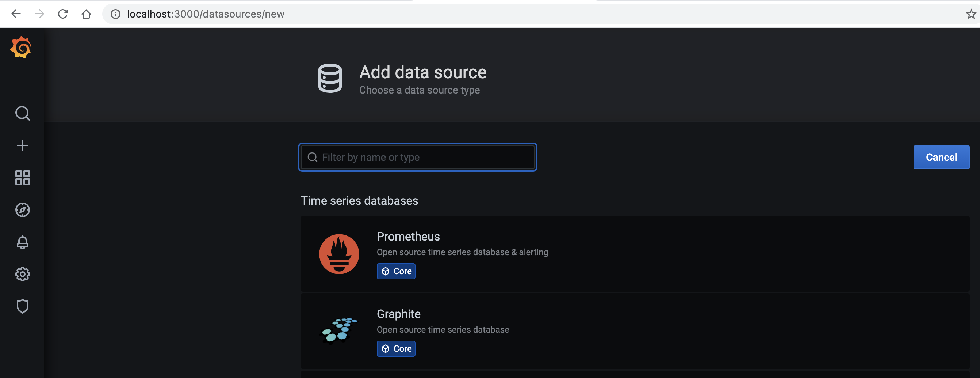Click the database icon beside Add data source
This screenshot has height=378, width=980.
[330, 78]
